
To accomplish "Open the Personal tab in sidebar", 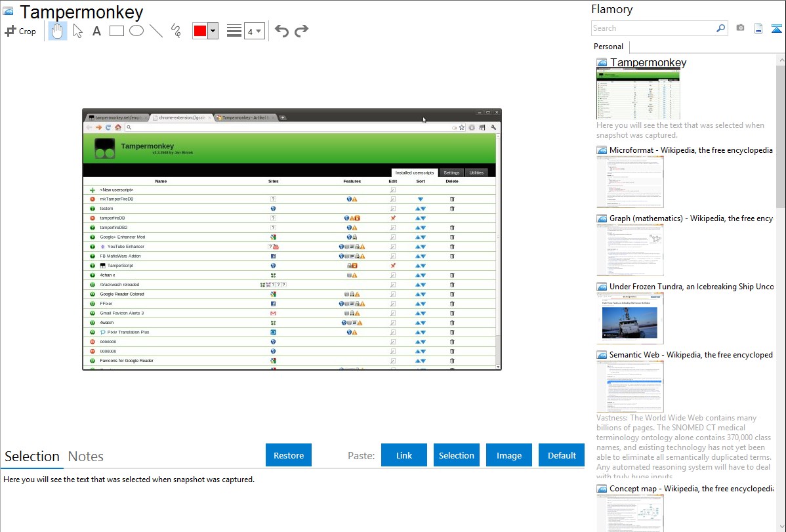I will pyautogui.click(x=608, y=47).
